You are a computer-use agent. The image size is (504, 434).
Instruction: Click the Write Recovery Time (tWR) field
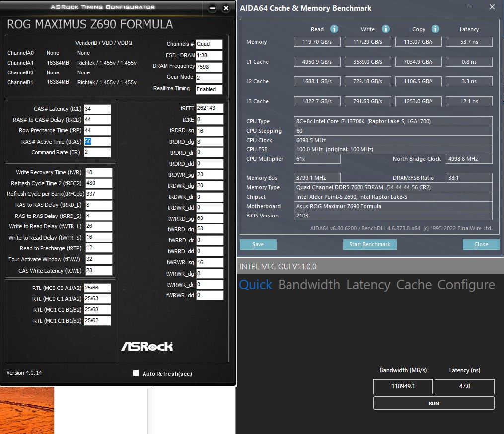(99, 173)
